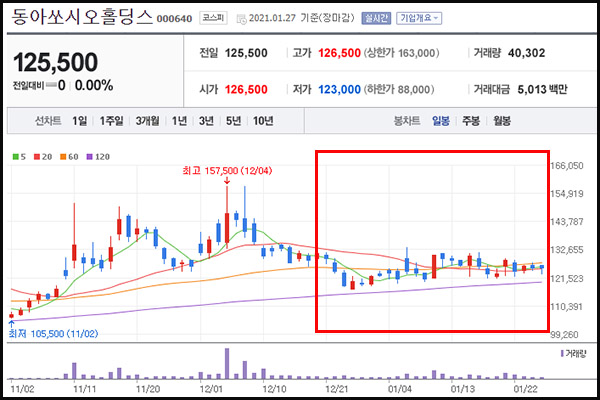
Task: Click the 166,050 price axis label
Action: pos(567,166)
